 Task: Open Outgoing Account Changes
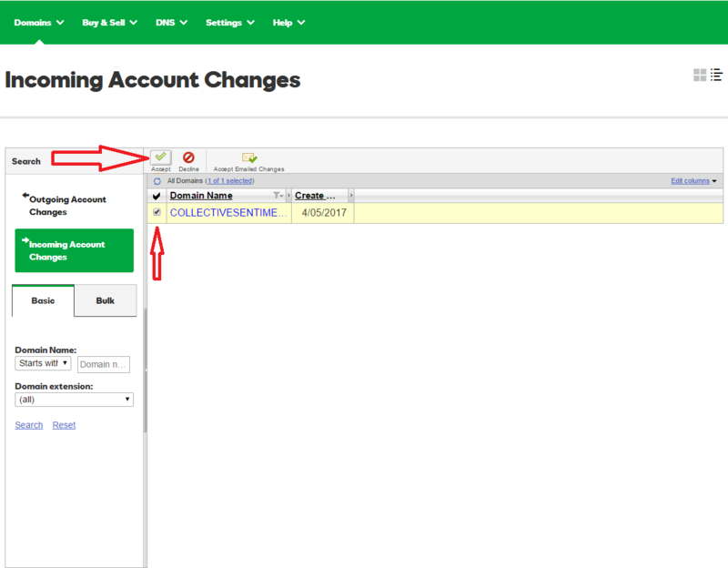coord(67,206)
